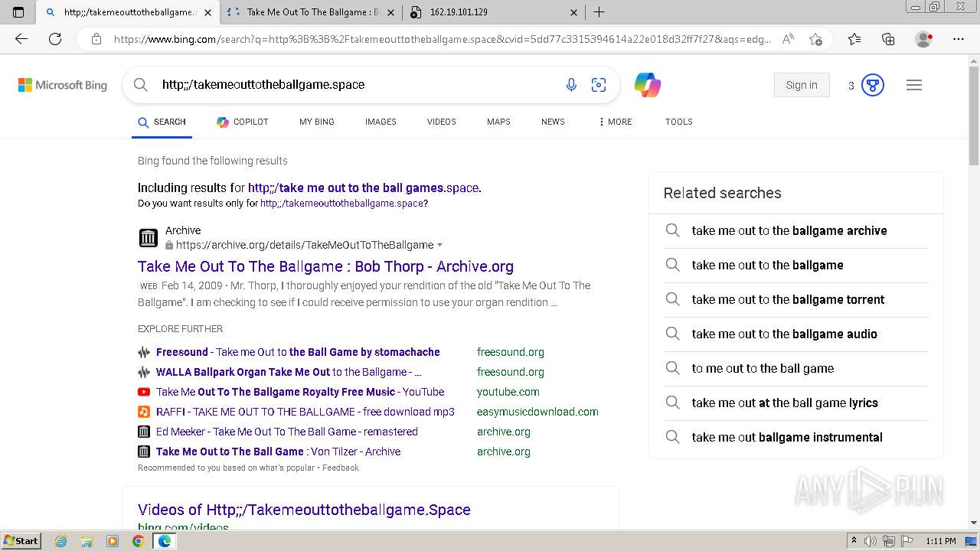Screen dimensions: 980x551
Task: Switch to IMAGES results
Action: pos(381,122)
